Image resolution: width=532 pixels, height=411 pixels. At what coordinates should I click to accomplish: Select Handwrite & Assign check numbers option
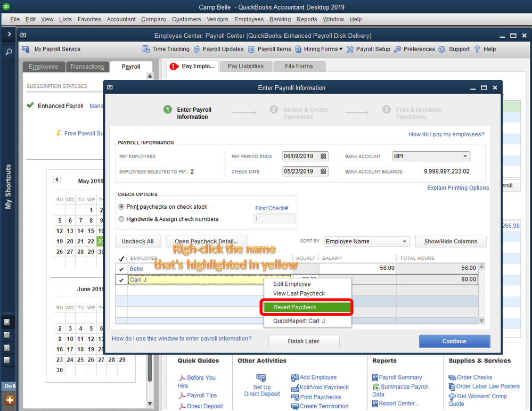[x=121, y=219]
